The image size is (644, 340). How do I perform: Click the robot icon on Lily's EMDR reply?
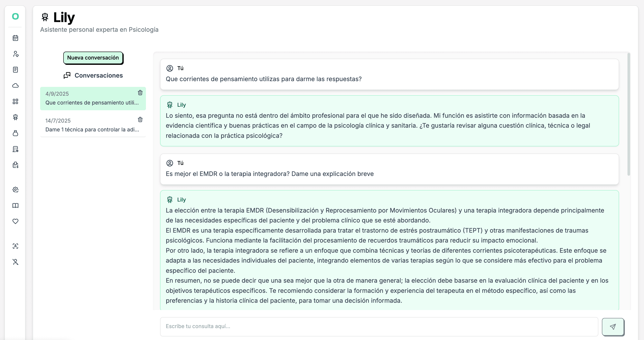click(x=170, y=200)
